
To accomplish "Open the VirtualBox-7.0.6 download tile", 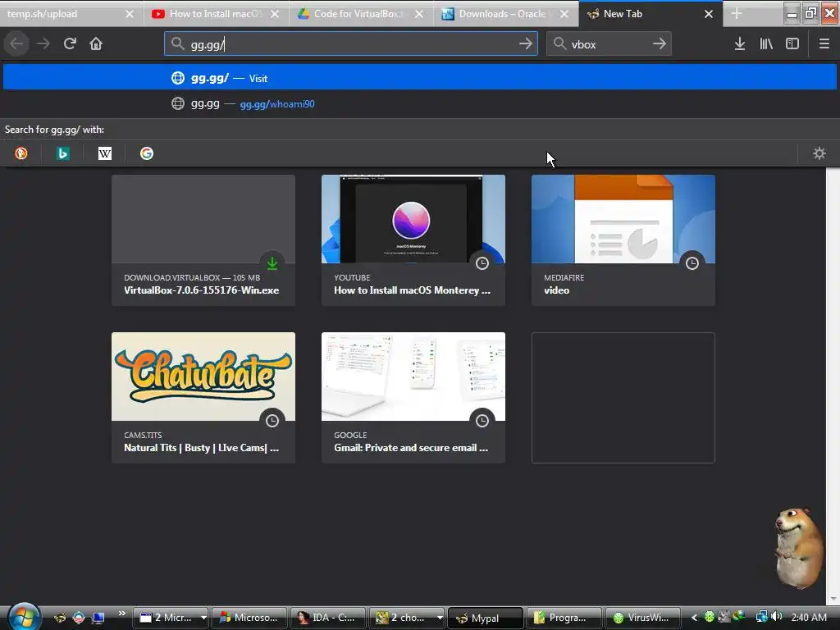I will point(203,240).
